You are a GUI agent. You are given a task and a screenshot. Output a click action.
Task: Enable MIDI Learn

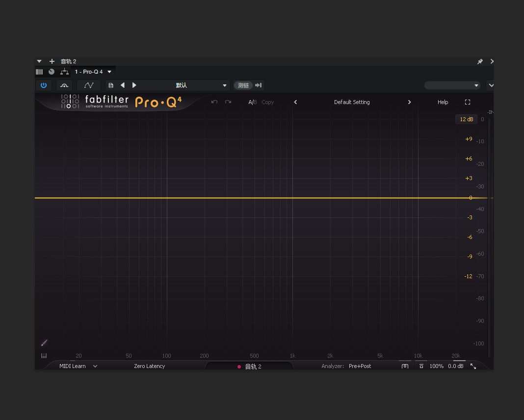coord(73,366)
